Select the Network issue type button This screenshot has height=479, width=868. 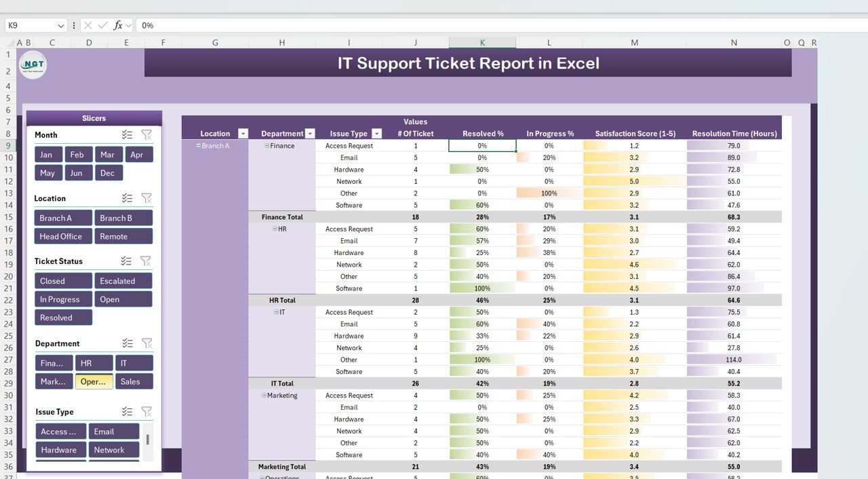pos(113,450)
